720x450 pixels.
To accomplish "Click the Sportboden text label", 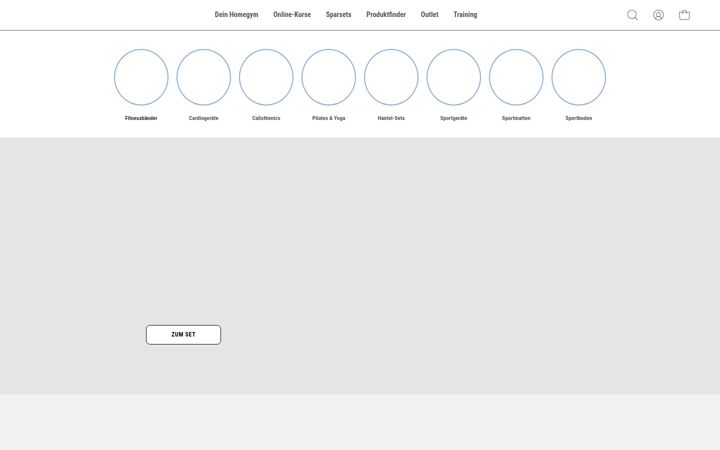I will 578,118.
